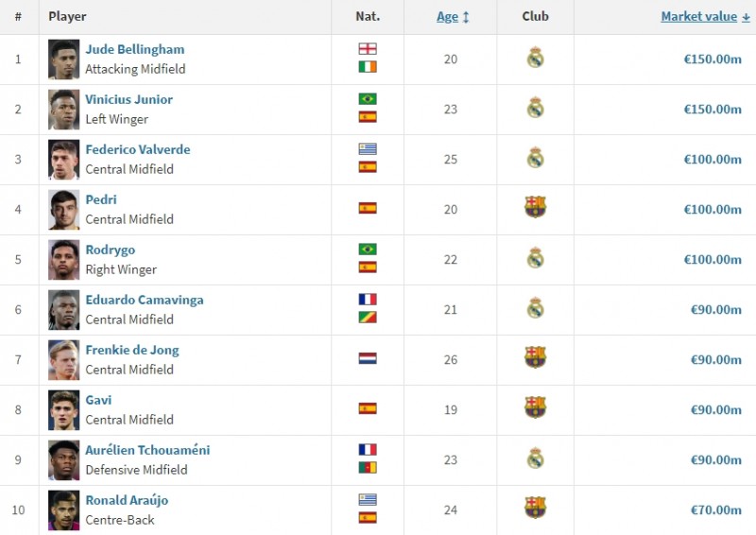Click Barcelona crest in Ronald Araújo row

click(x=535, y=509)
